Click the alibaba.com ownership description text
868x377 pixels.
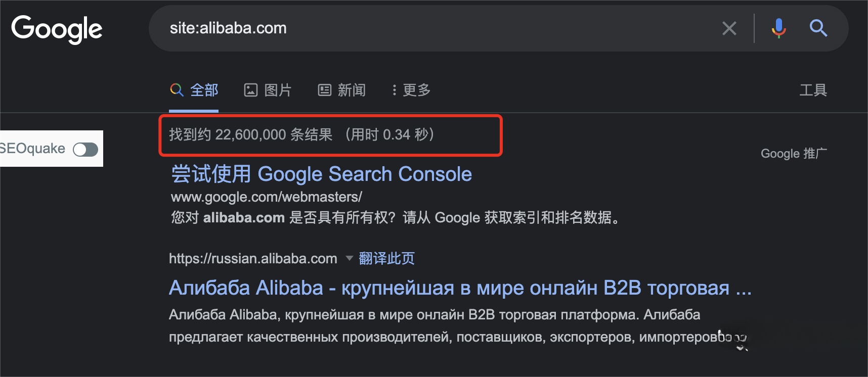[397, 218]
